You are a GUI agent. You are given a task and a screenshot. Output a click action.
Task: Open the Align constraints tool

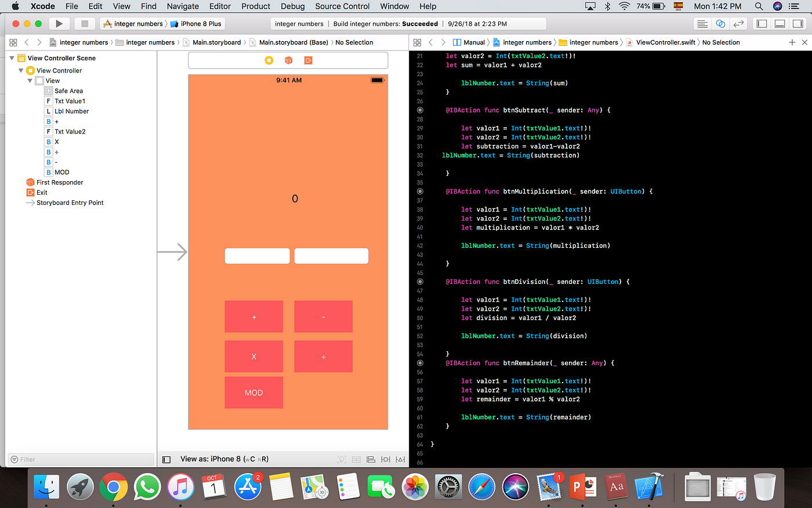(x=371, y=459)
